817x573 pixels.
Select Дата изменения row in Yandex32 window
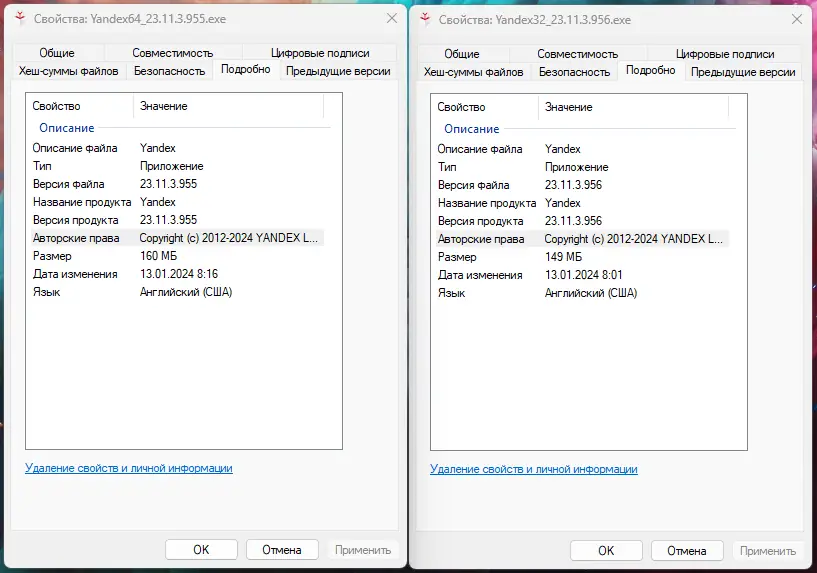[480, 275]
